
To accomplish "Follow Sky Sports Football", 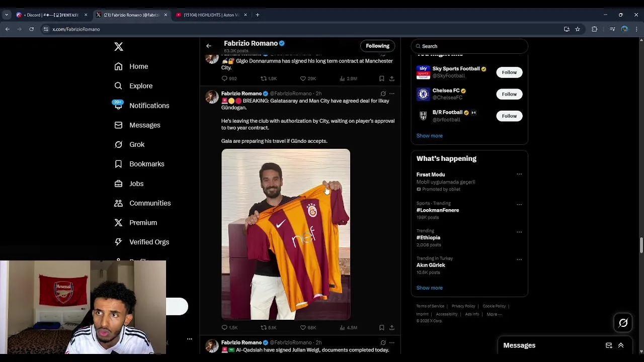I will click(509, 72).
